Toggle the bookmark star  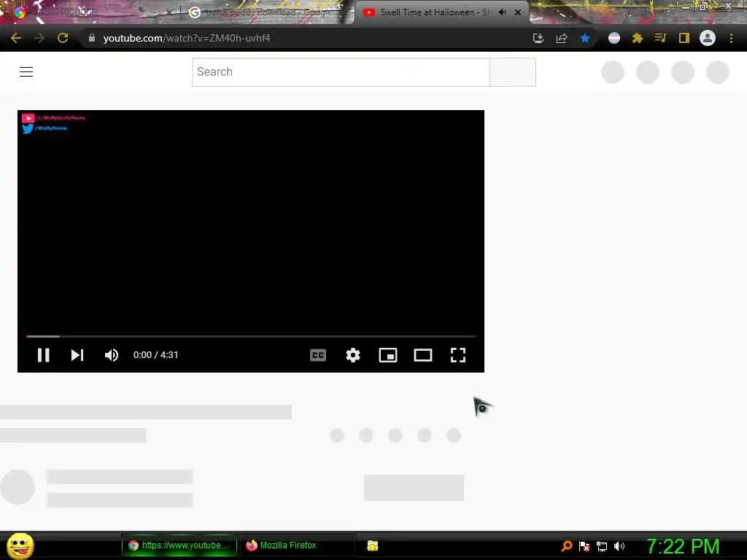click(x=585, y=38)
